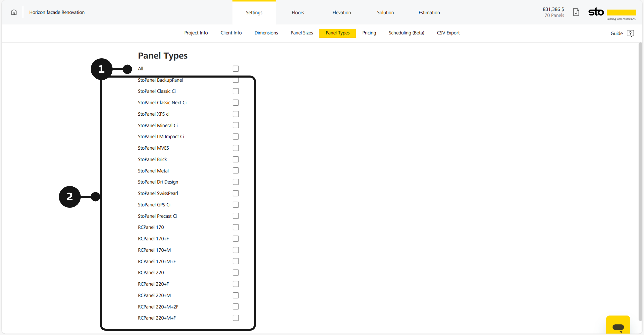Tick RCPanel 220+F checkbox
644x335 pixels.
coord(235,284)
